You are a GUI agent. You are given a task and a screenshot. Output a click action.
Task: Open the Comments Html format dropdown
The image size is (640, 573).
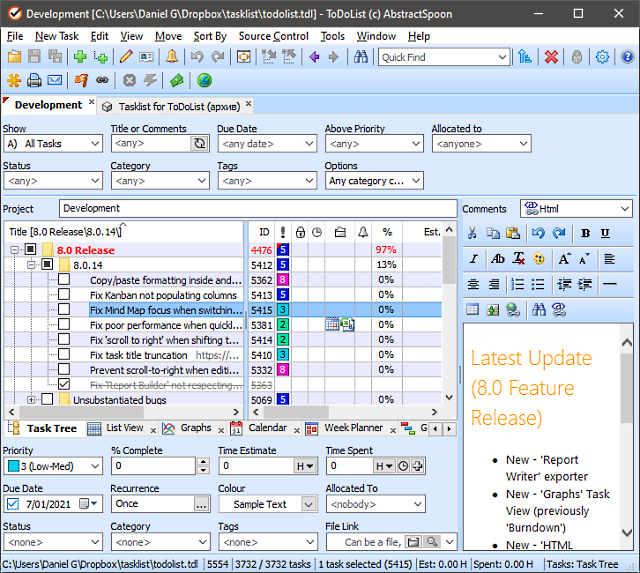[577, 209]
